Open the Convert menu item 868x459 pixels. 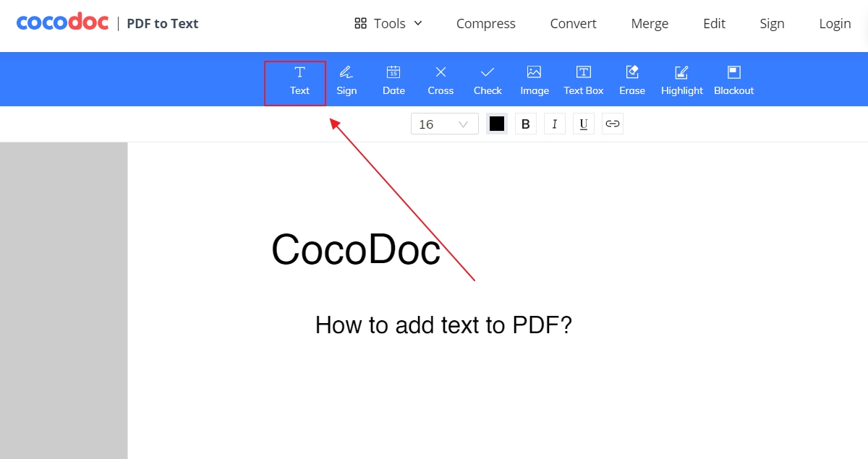574,24
